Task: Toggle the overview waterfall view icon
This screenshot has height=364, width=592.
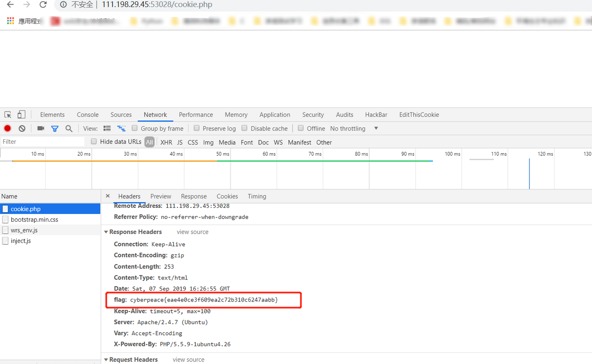Action: coord(122,128)
